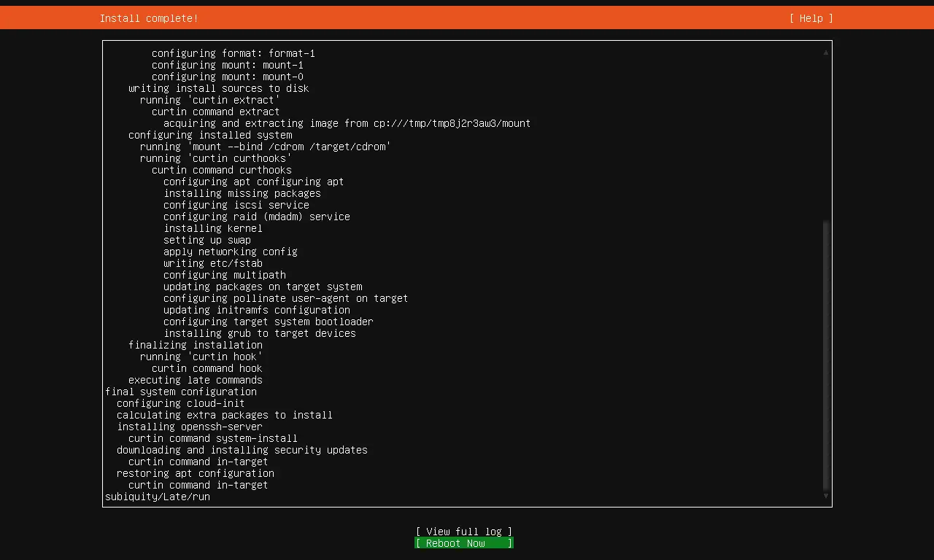Select 'downloading and installing security updates' line
Image resolution: width=934 pixels, height=560 pixels.
242,450
